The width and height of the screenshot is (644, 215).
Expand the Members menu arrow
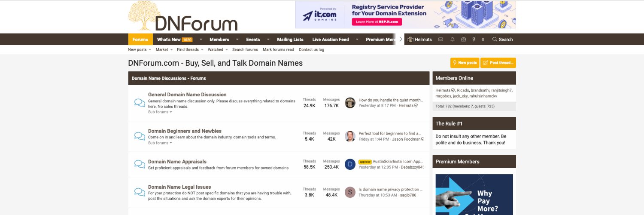[x=237, y=40]
